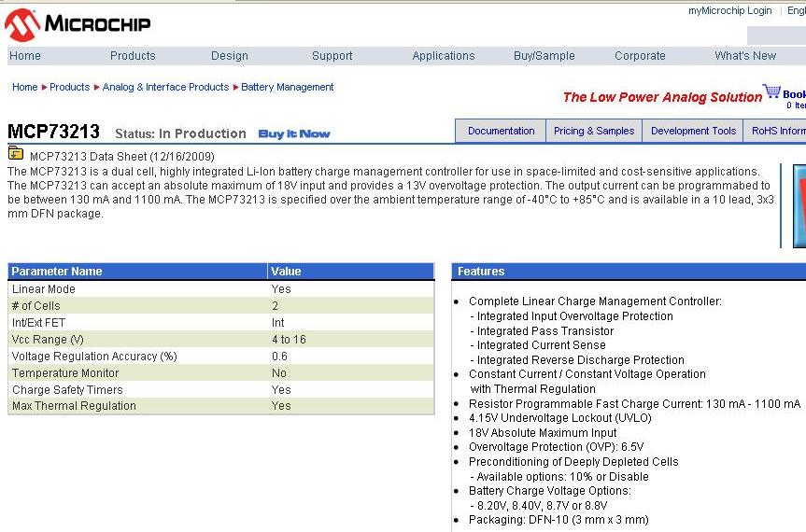Click the Products breadcrumb link

[x=69, y=88]
